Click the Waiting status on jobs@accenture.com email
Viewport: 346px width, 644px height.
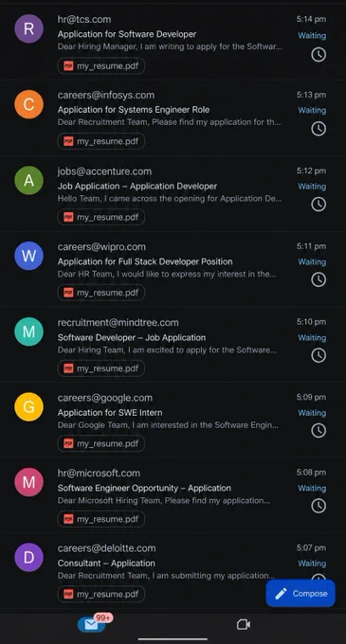pyautogui.click(x=312, y=187)
